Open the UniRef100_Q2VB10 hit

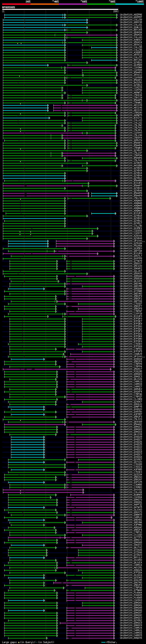(131, 63)
